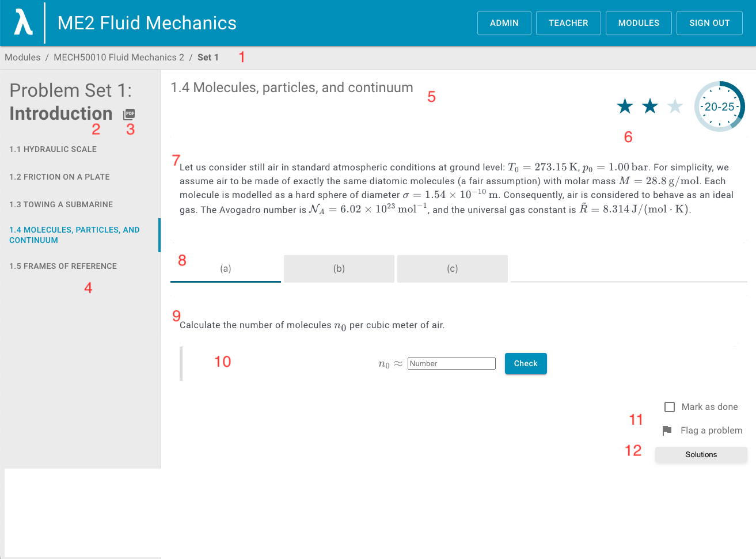The width and height of the screenshot is (756, 559).
Task: Click the clock icon showing estimated time
Action: click(719, 107)
